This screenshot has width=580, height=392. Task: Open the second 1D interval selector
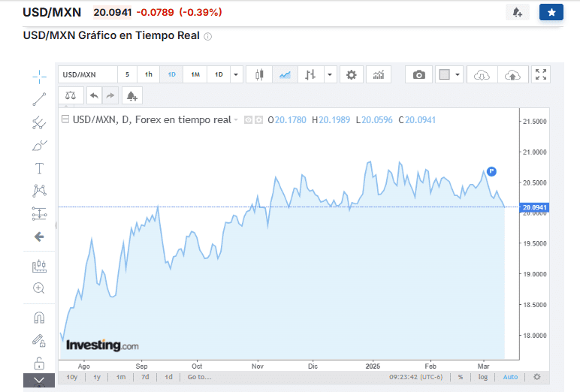coord(219,74)
